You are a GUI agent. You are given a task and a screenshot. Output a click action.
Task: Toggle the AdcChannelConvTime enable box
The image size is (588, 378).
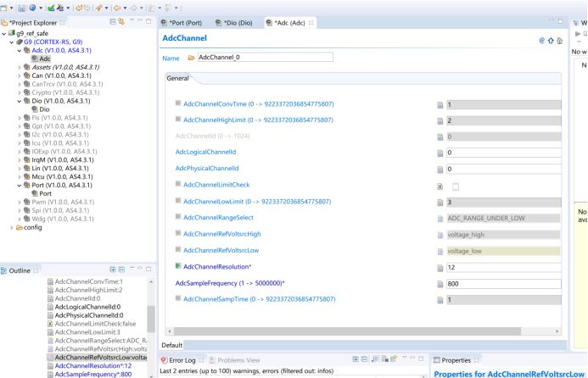pos(178,103)
